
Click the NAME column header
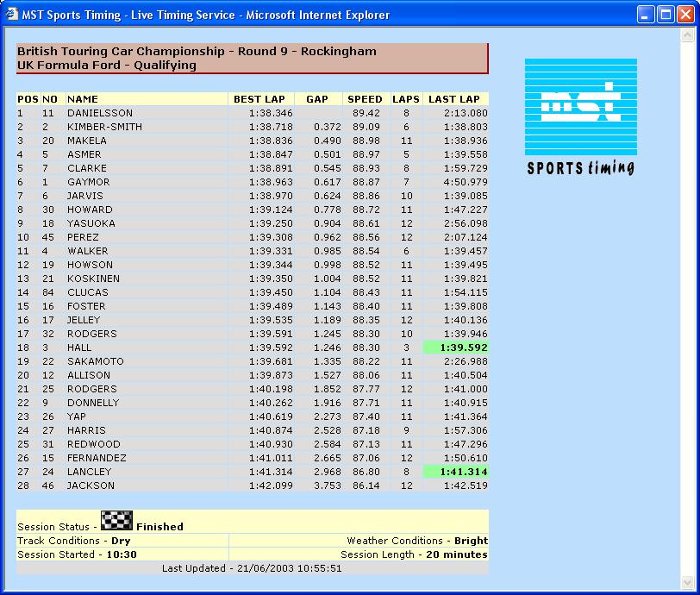pos(83,99)
